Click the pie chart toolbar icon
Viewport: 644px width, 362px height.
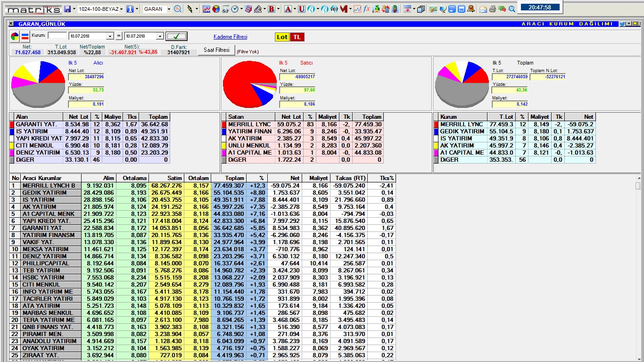216,9
